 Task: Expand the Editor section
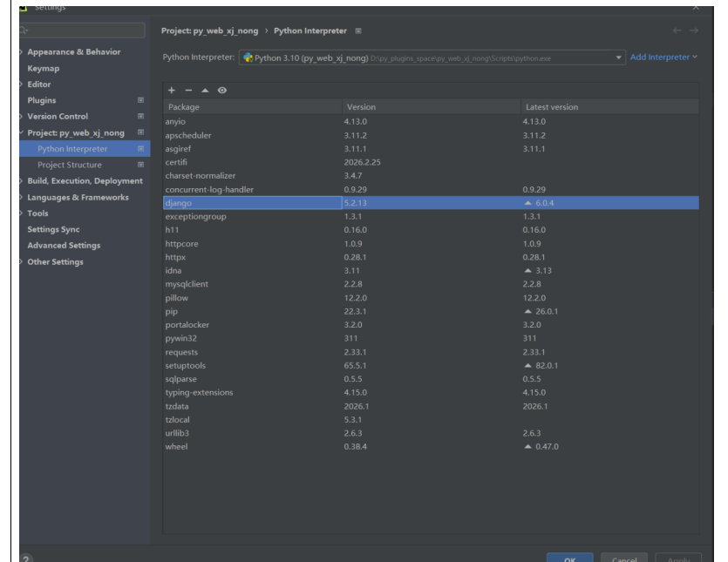coord(21,84)
